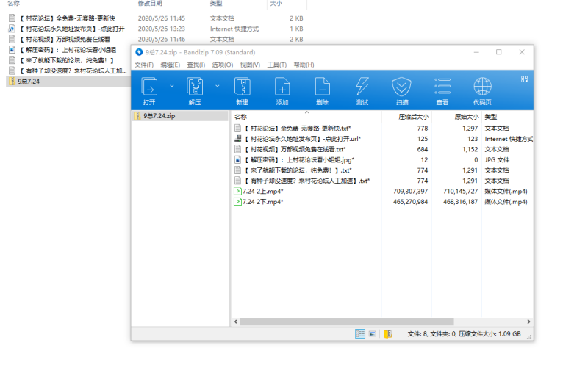This screenshot has width=588, height=376.
Task: Click the 添加 (Add files) toolbar icon
Action: (x=282, y=90)
